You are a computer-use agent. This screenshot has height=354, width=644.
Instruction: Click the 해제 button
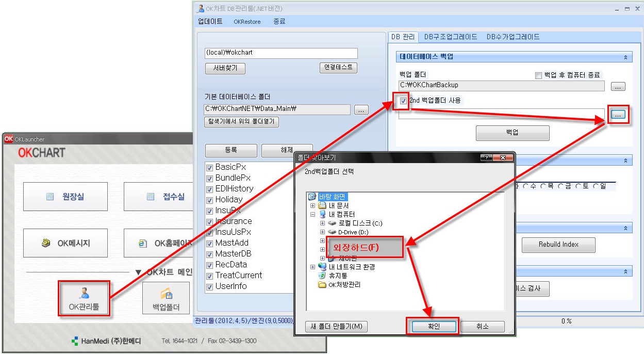287,151
